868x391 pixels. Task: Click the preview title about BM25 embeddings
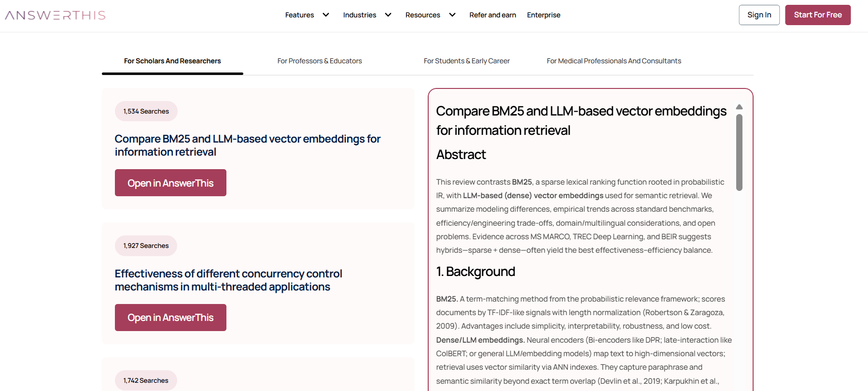pyautogui.click(x=581, y=121)
